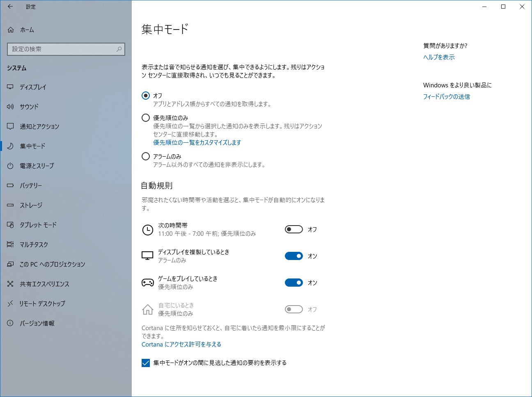Select the オフ radio button
The width and height of the screenshot is (532, 397).
pyautogui.click(x=145, y=96)
